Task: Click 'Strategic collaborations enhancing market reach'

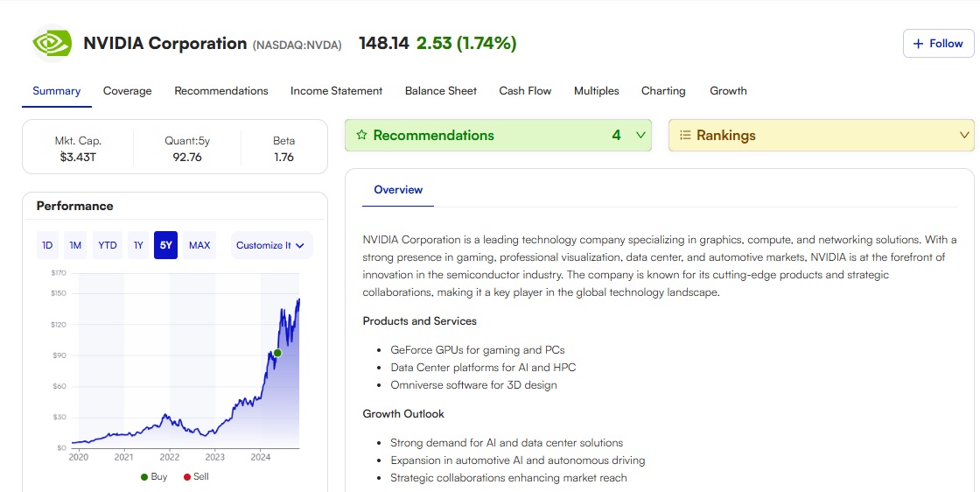Action: tap(508, 478)
